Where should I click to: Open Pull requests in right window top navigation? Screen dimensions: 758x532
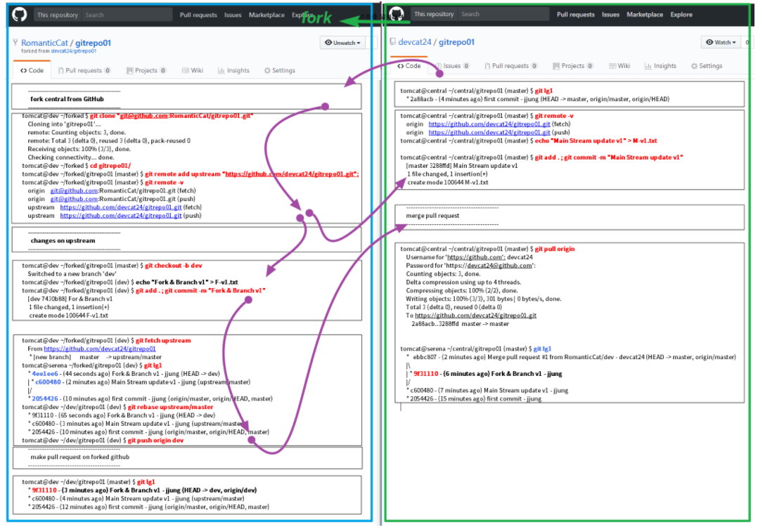pyautogui.click(x=575, y=15)
